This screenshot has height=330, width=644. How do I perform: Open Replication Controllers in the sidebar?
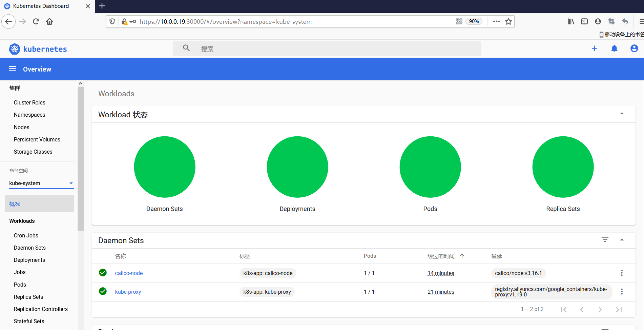click(x=41, y=309)
